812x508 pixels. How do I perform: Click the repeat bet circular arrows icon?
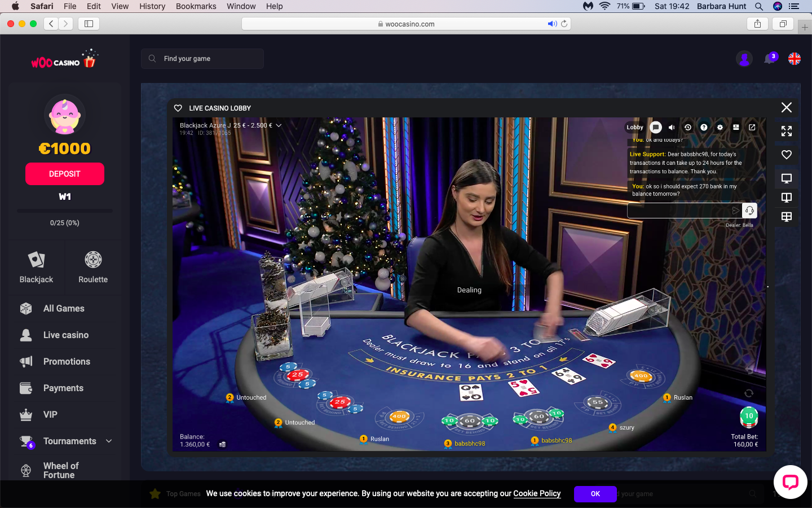[x=749, y=393]
